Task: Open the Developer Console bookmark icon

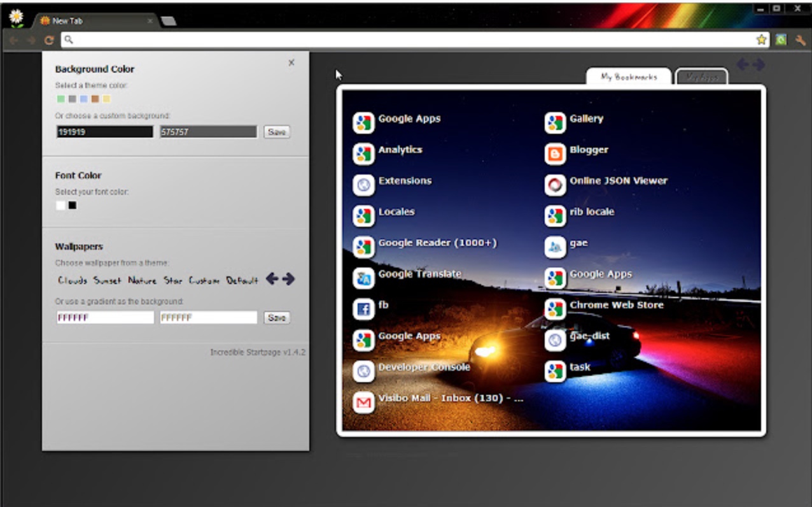Action: pos(363,371)
